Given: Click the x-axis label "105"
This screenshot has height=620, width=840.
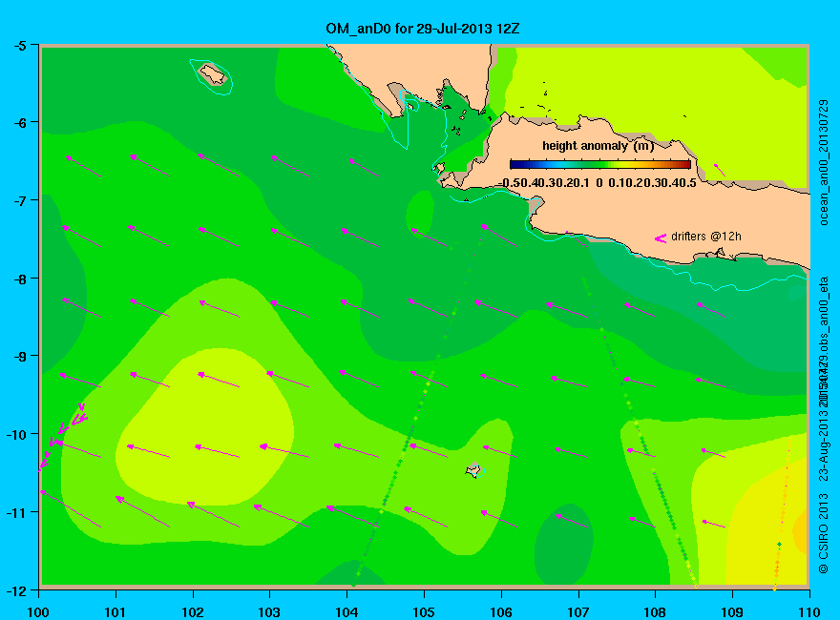Looking at the screenshot, I should 424,612.
